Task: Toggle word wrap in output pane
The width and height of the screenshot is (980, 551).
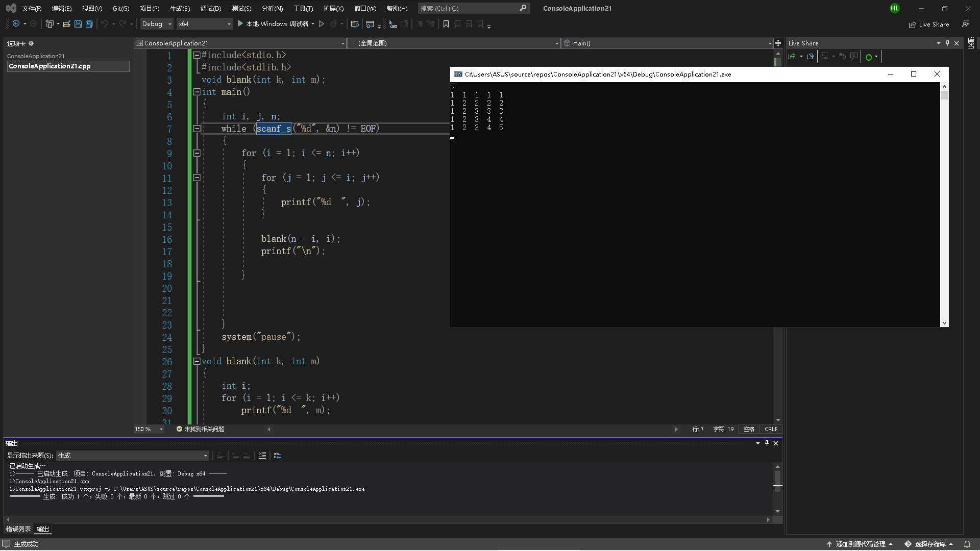Action: pyautogui.click(x=278, y=456)
